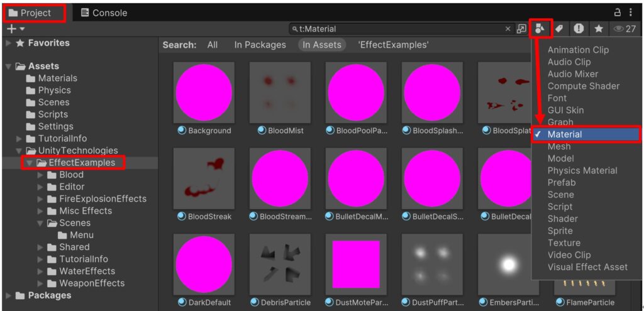644x311 pixels.
Task: Select Prefab in the type filter list
Action: [561, 182]
